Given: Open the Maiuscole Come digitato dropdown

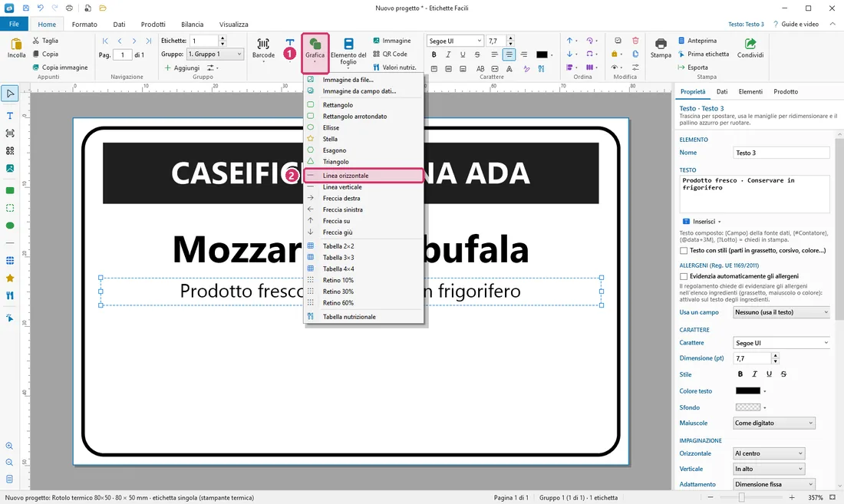Looking at the screenshot, I should coord(774,423).
